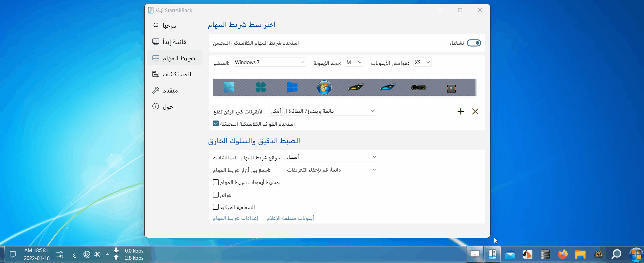Choose the blue eye start button icon
The image size is (644, 263).
coord(387,87)
